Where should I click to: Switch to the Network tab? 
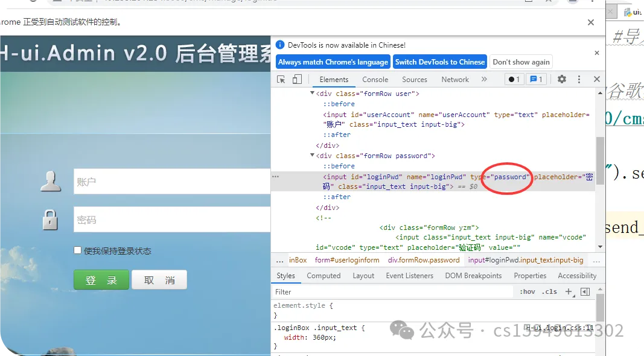click(455, 80)
